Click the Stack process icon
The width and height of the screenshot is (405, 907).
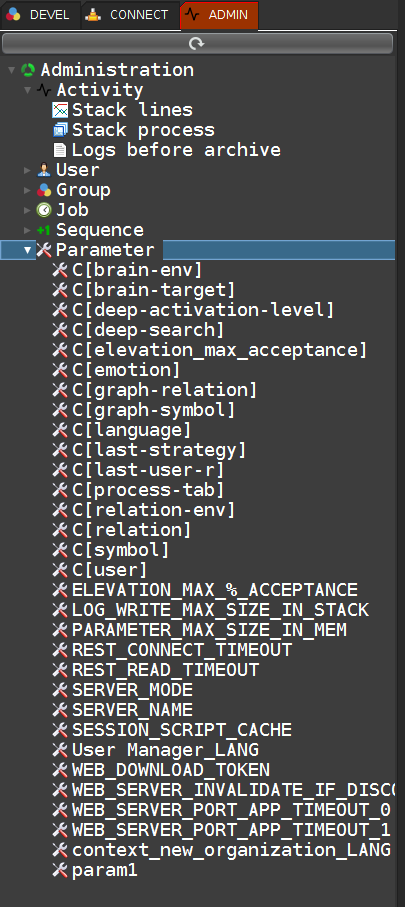[60, 130]
